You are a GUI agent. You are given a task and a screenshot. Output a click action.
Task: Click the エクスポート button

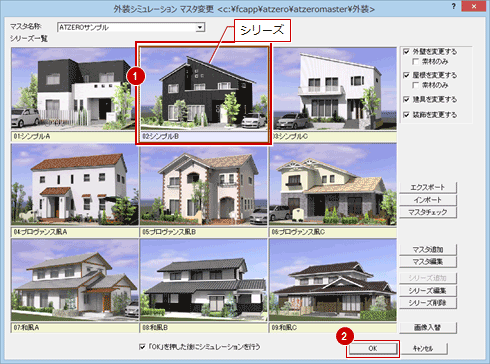click(428, 187)
